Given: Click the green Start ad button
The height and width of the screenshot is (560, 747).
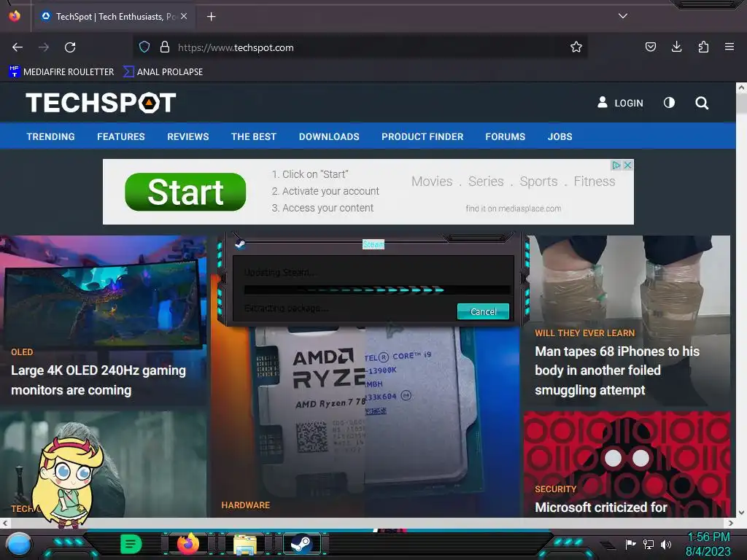Looking at the screenshot, I should (185, 192).
